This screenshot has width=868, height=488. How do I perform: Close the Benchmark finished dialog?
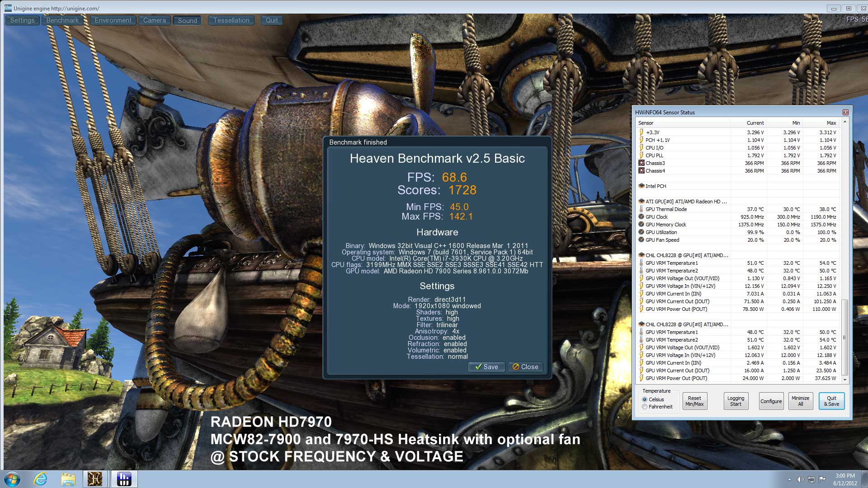tap(525, 367)
